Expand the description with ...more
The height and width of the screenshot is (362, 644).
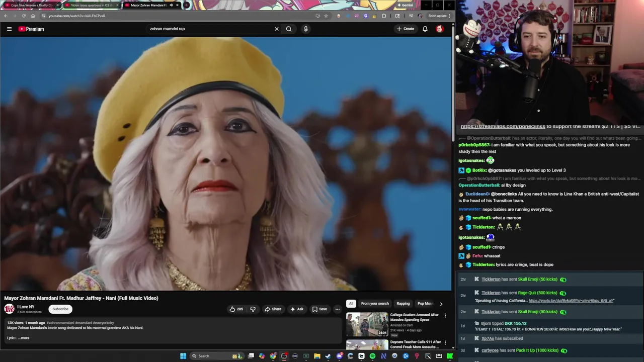[x=24, y=338]
